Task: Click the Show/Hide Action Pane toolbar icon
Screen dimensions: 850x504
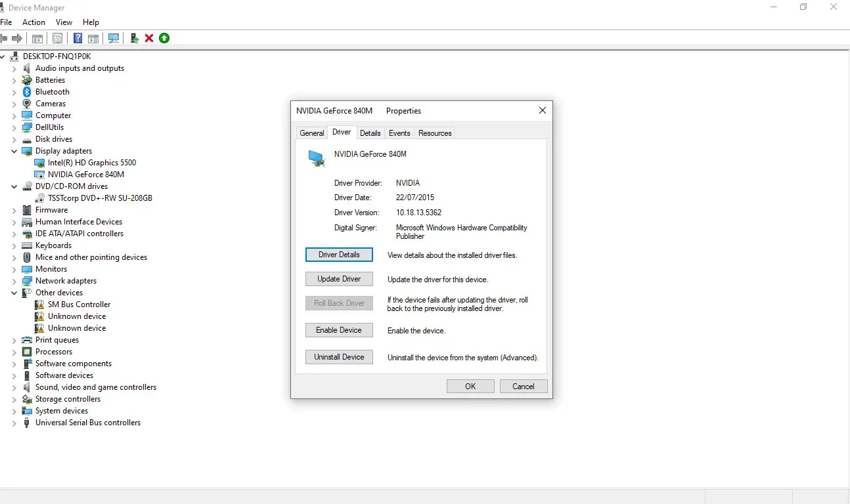Action: tap(93, 38)
